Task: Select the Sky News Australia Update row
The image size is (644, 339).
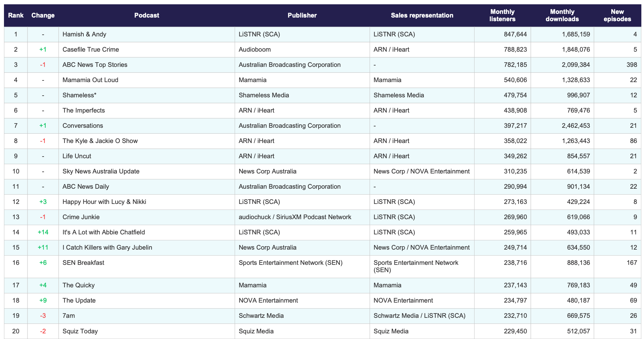Action: click(322, 171)
